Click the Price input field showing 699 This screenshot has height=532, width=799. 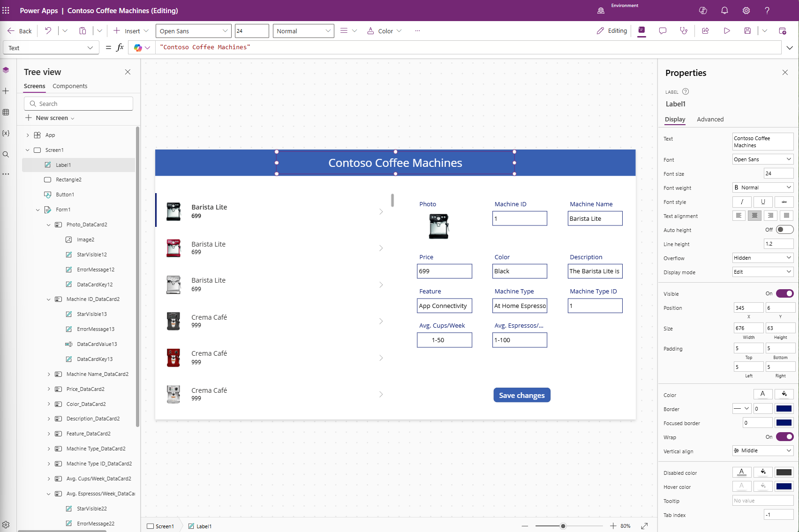click(x=445, y=271)
